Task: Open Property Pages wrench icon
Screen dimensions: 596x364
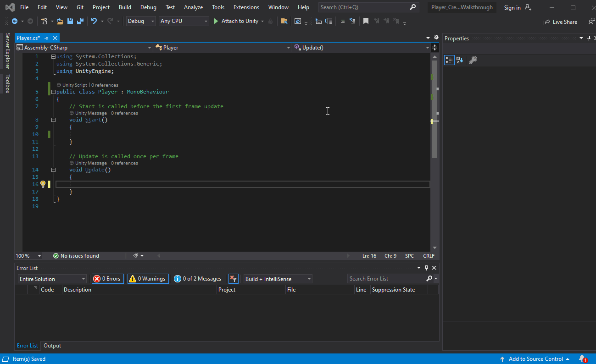Action: 473,60
